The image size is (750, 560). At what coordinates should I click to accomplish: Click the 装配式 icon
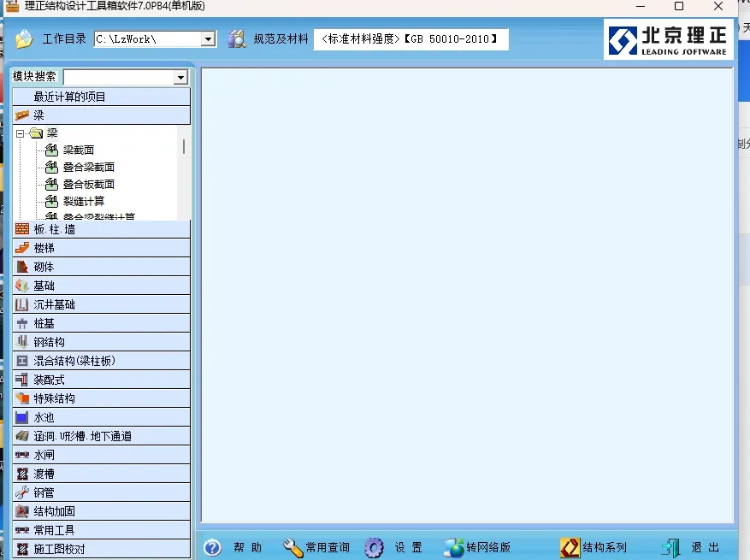click(x=22, y=380)
